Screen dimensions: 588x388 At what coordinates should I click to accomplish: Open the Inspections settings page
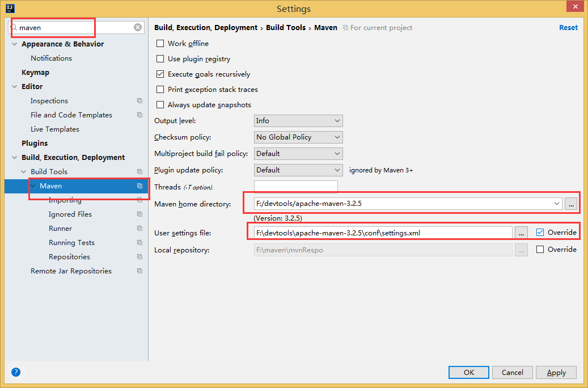49,100
